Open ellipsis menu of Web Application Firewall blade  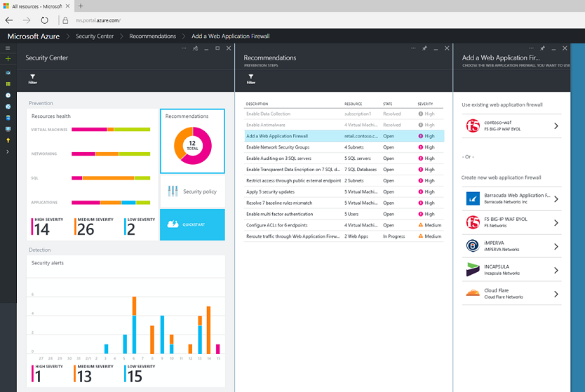click(x=531, y=48)
